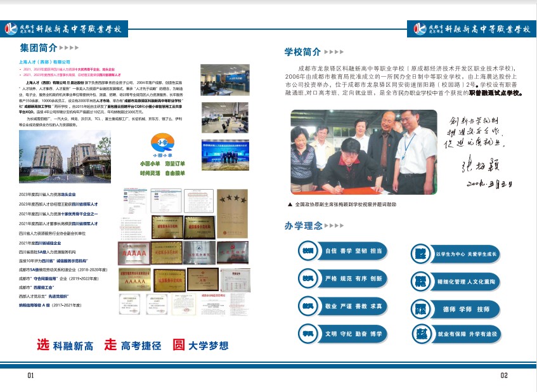The height and width of the screenshot is (392, 537).
Task: Click the circle icon beside 德师 学师 技师
Action: click(x=420, y=310)
